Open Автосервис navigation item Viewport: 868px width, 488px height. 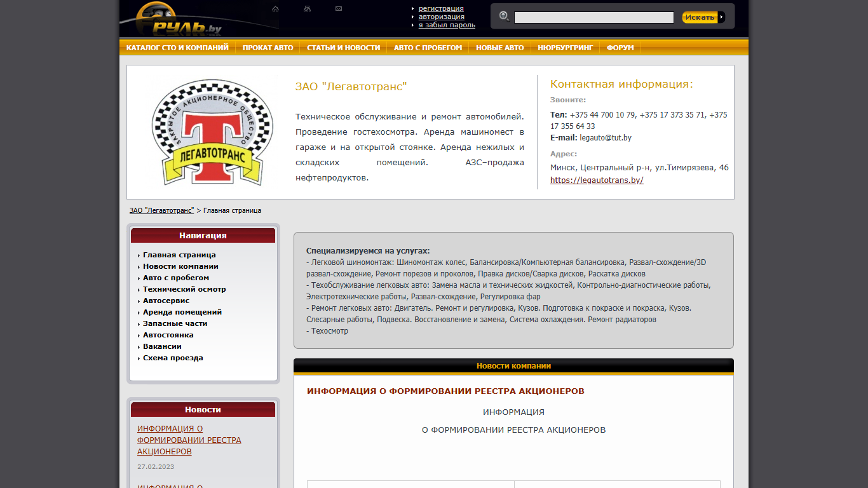pos(166,301)
